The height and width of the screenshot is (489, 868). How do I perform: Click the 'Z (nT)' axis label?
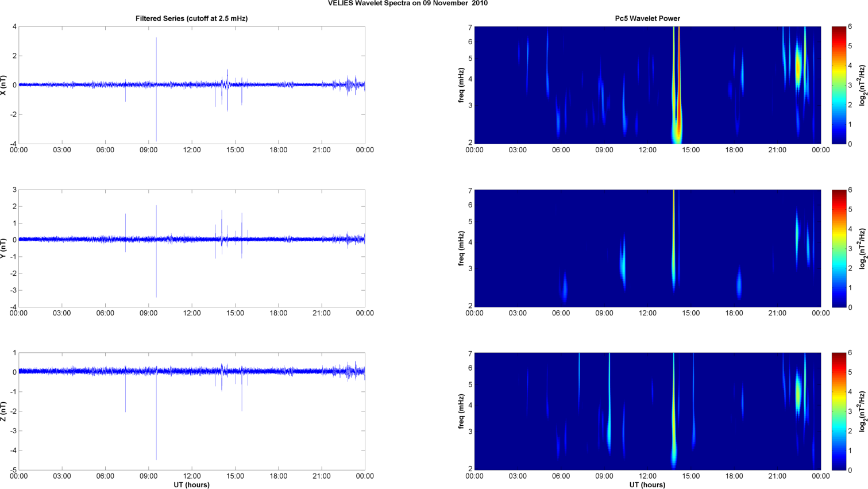pyautogui.click(x=5, y=411)
